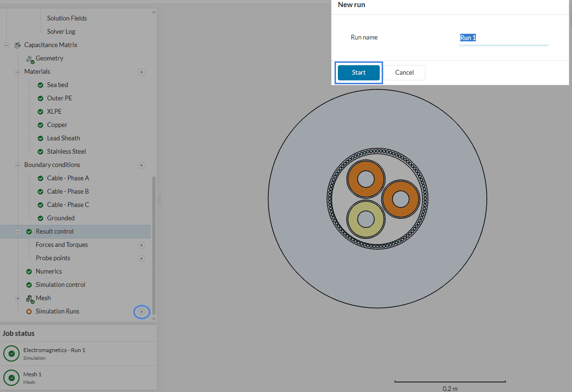
Task: Collapse the Capacitance Matrix tree node
Action: pyautogui.click(x=7, y=45)
